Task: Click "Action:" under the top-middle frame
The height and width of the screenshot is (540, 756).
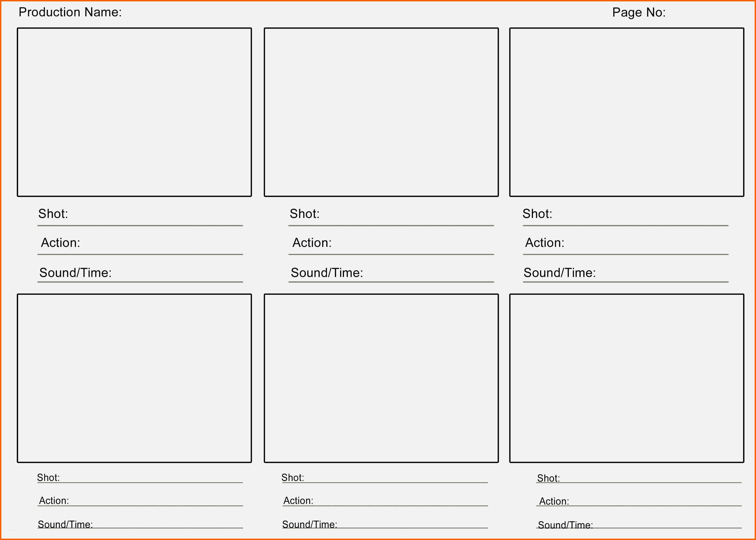Action: tap(312, 243)
